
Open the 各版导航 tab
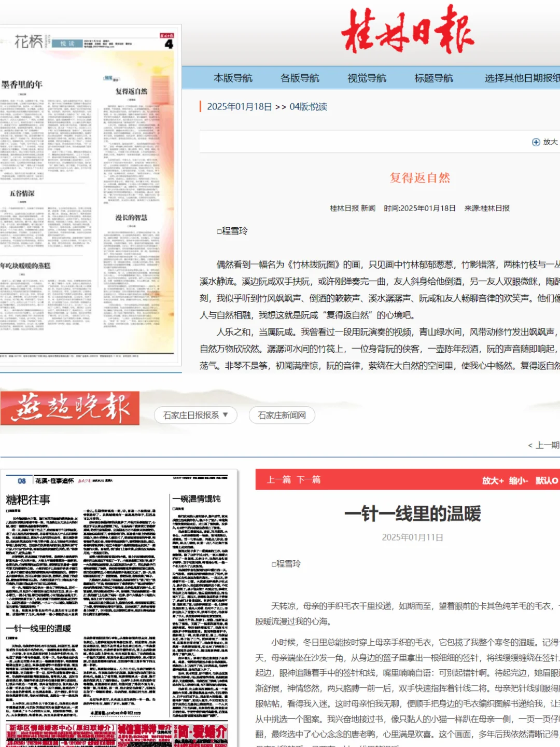300,78
